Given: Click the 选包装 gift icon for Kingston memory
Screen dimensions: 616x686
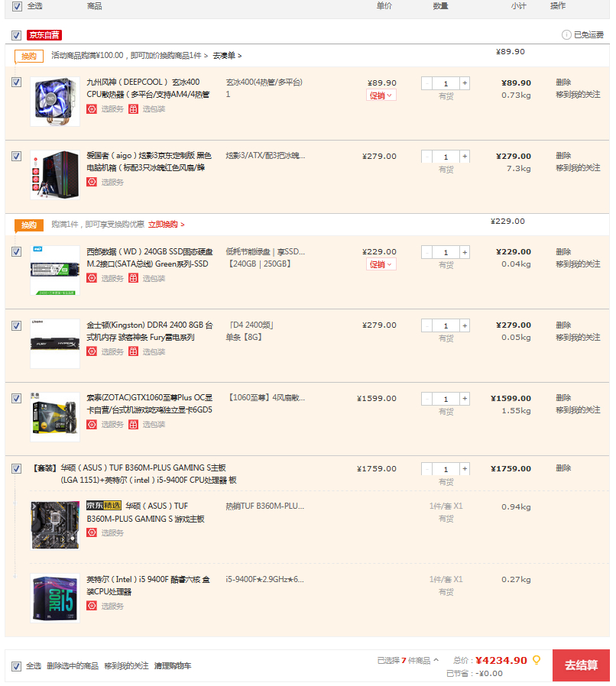Looking at the screenshot, I should point(134,351).
